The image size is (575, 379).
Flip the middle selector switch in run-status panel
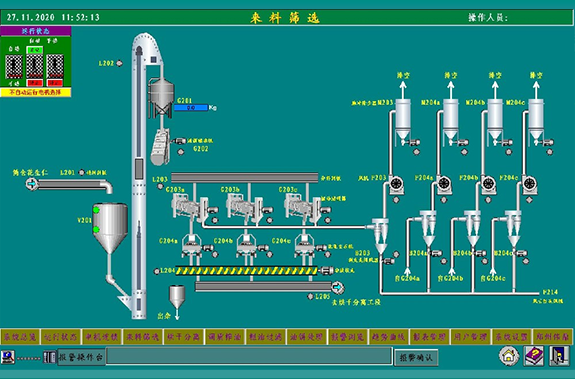(x=35, y=66)
